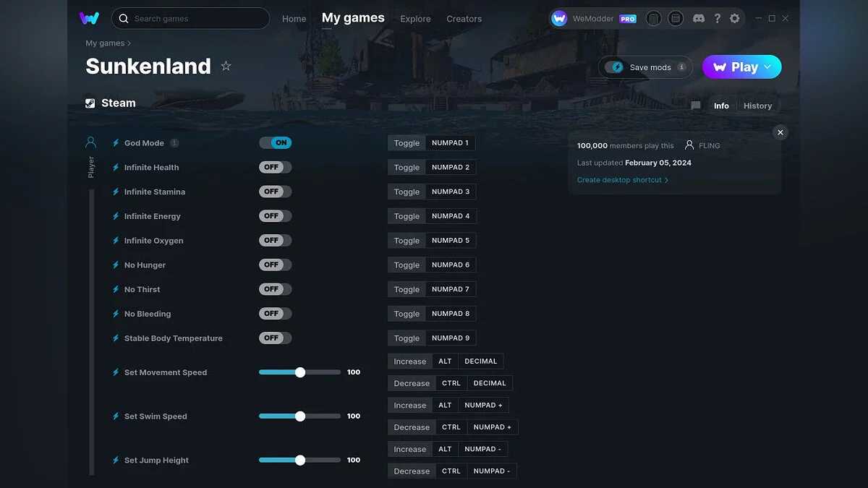Enable the Stable Body Temperature toggle

click(275, 338)
